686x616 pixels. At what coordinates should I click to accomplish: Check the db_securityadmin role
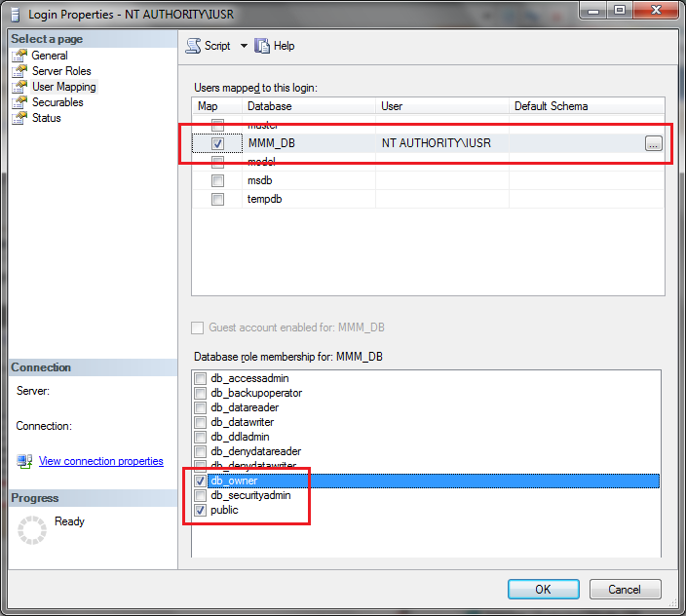(200, 495)
